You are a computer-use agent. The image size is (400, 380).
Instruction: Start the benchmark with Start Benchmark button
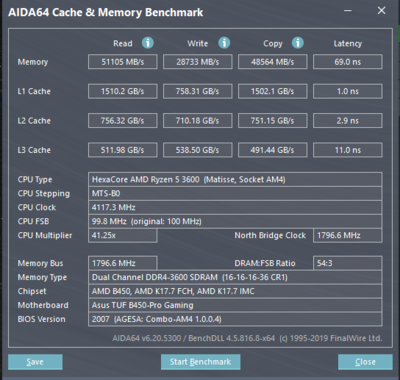tap(200, 362)
